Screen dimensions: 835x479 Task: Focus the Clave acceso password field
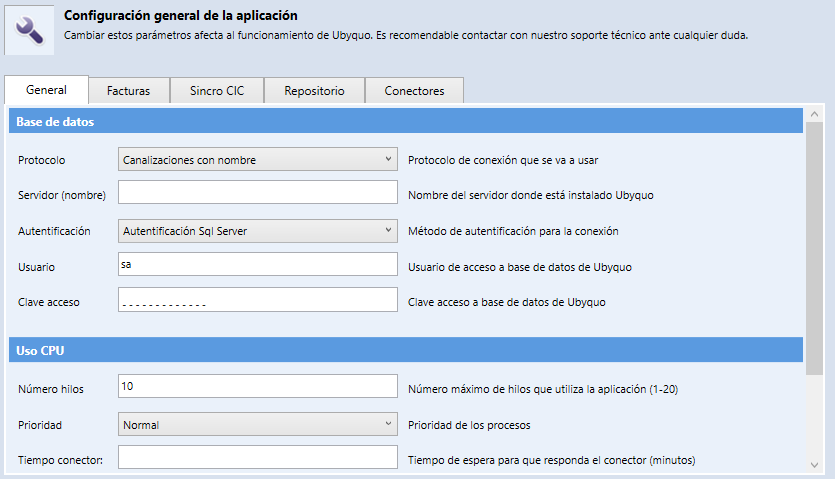point(258,299)
